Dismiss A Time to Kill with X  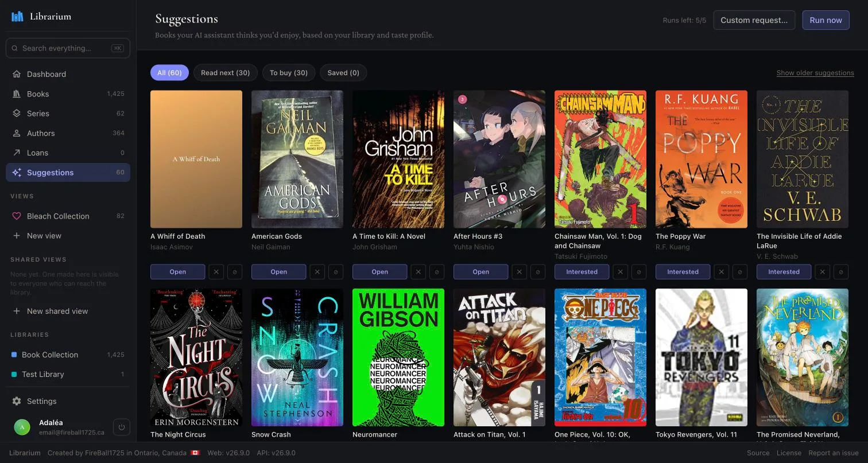pyautogui.click(x=418, y=272)
